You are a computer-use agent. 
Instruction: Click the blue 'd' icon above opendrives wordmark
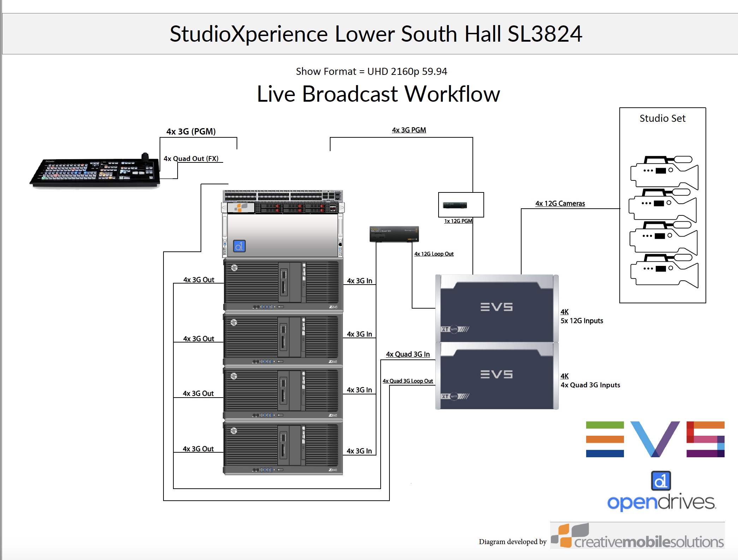pos(661,481)
